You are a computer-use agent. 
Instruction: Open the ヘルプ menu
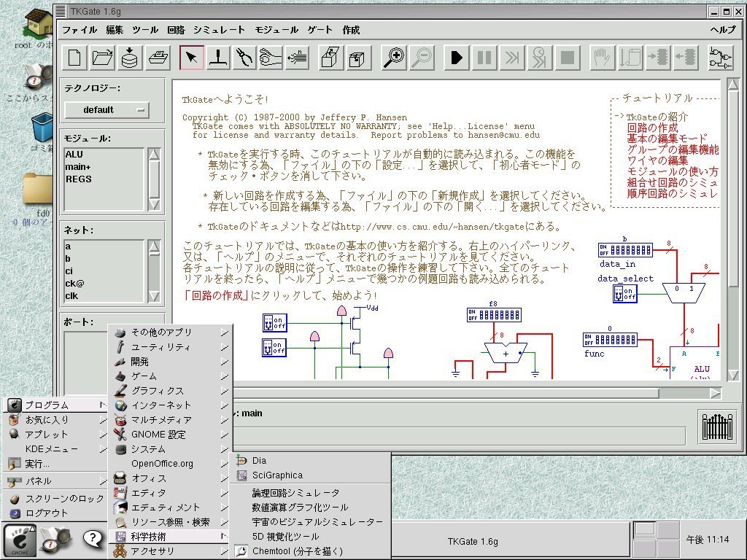click(x=723, y=30)
